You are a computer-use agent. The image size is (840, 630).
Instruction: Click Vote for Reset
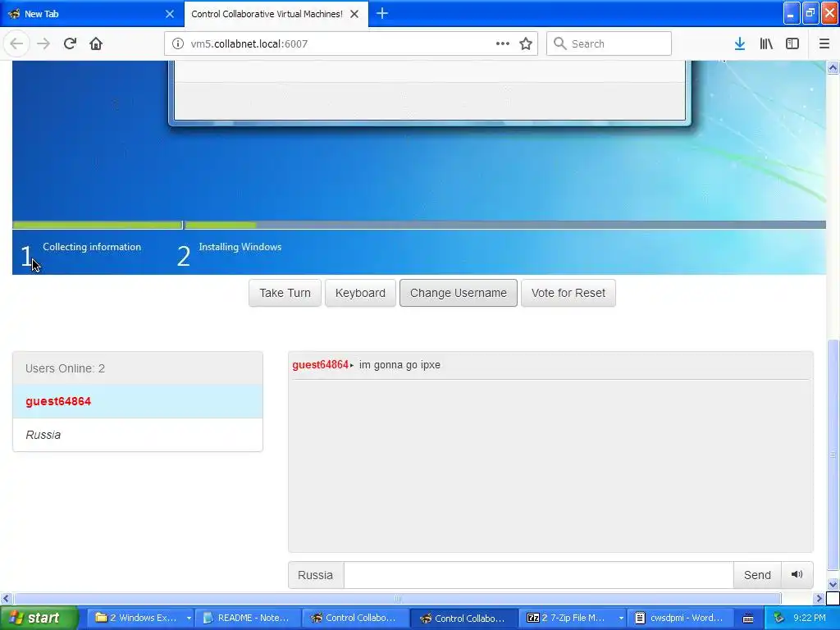[x=568, y=293]
